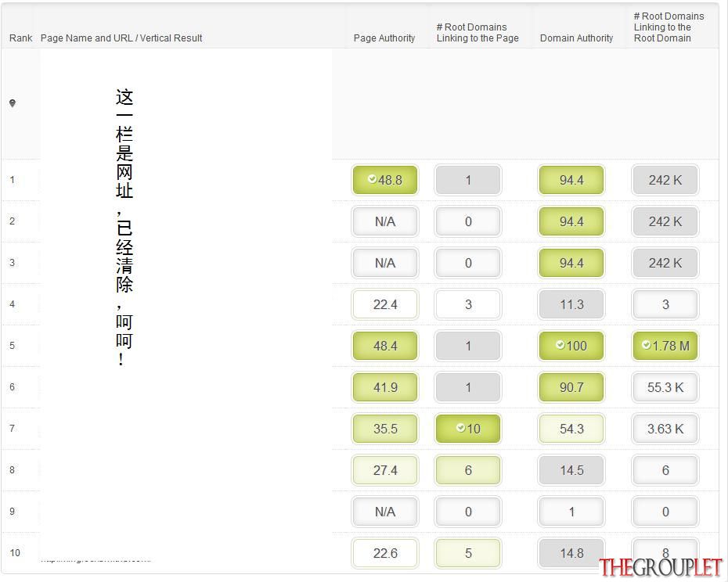The width and height of the screenshot is (728, 582).
Task: Click the 35.5 Page Authority value
Action: tap(385, 429)
